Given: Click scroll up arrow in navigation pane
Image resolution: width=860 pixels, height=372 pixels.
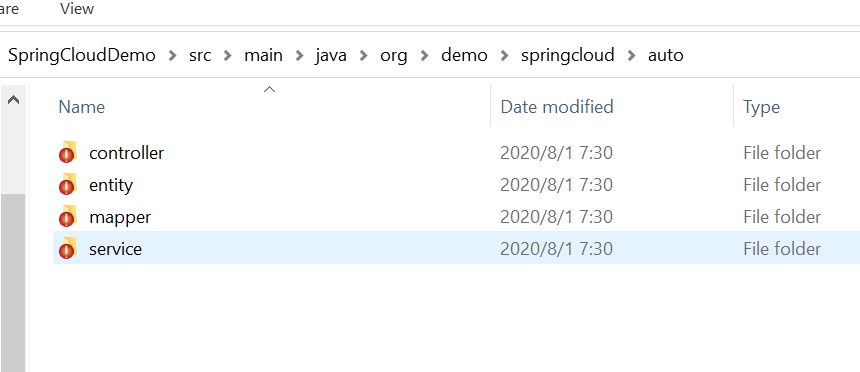Looking at the screenshot, I should coord(13,100).
